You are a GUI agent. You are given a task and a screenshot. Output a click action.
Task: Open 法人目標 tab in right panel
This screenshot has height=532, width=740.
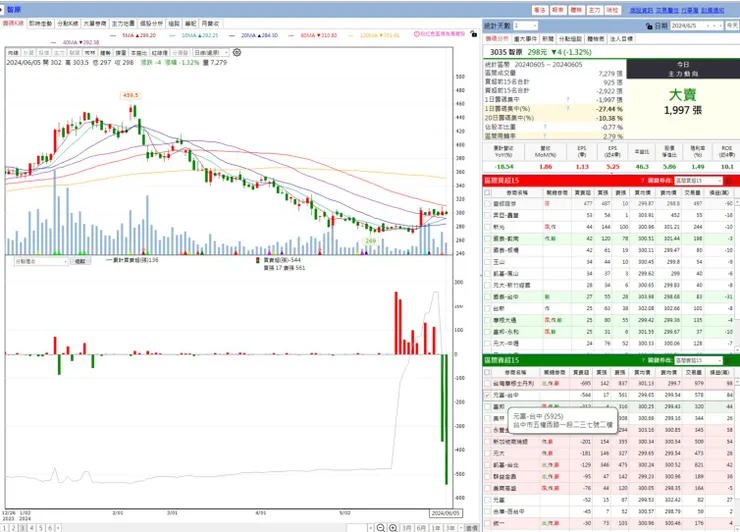621,39
